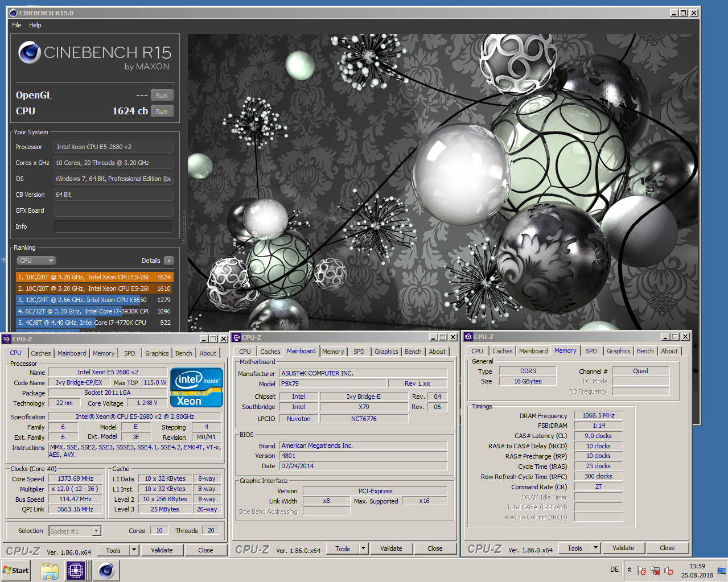Open About tab in left CPU-Z window
This screenshot has height=582, width=728.
[x=208, y=353]
